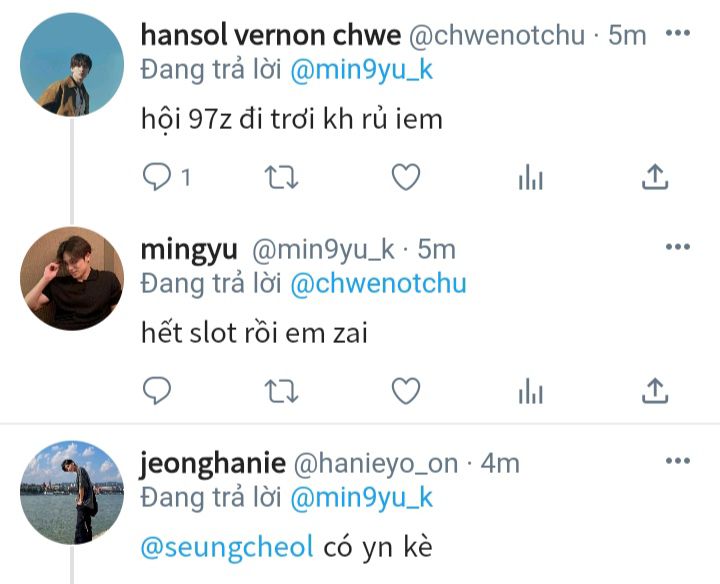Image resolution: width=720 pixels, height=584 pixels.
Task: Retweet hansol vernon chwe's tweet
Action: (x=281, y=177)
